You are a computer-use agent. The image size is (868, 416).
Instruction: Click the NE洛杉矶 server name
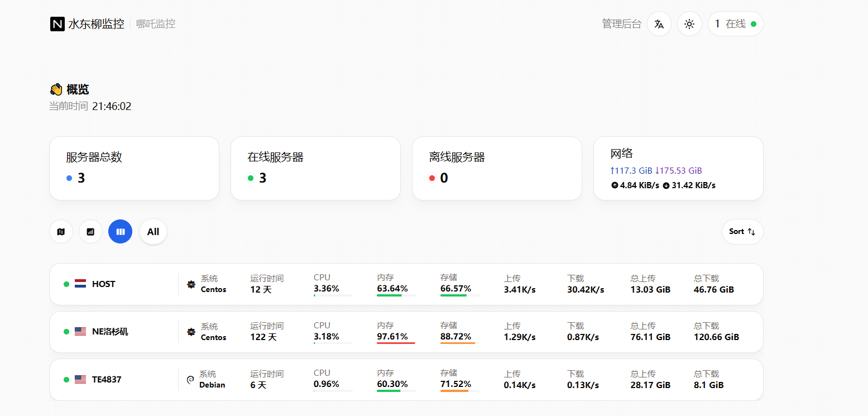tap(111, 332)
